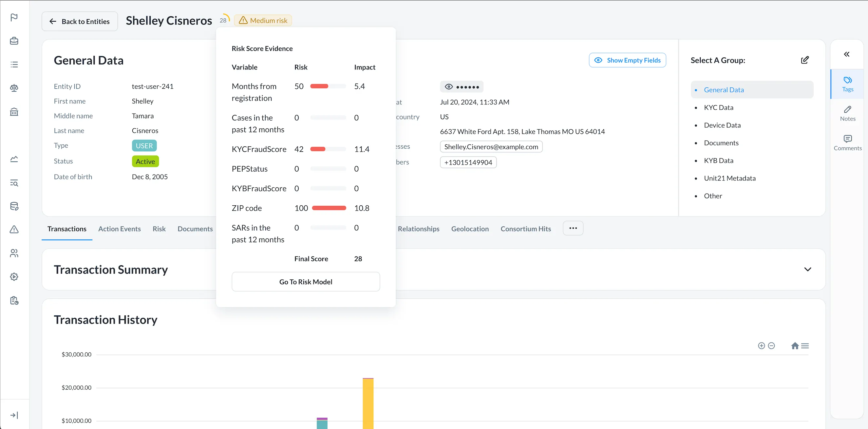
Task: Click Back to Entities button
Action: (x=80, y=21)
